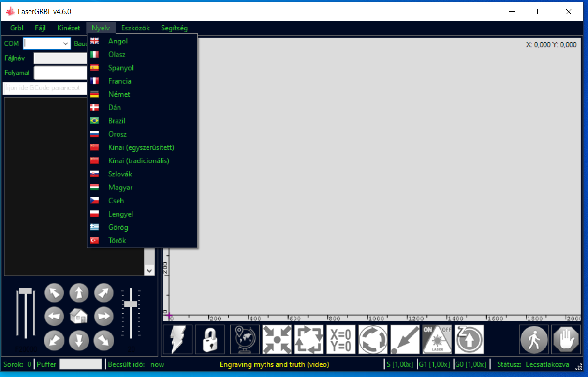Click the padlock unlock icon
This screenshot has width=588, height=377.
210,339
